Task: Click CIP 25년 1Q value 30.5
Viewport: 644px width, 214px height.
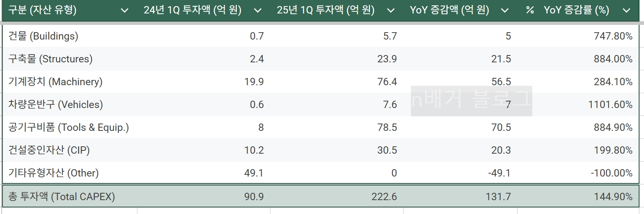Action: [x=387, y=150]
